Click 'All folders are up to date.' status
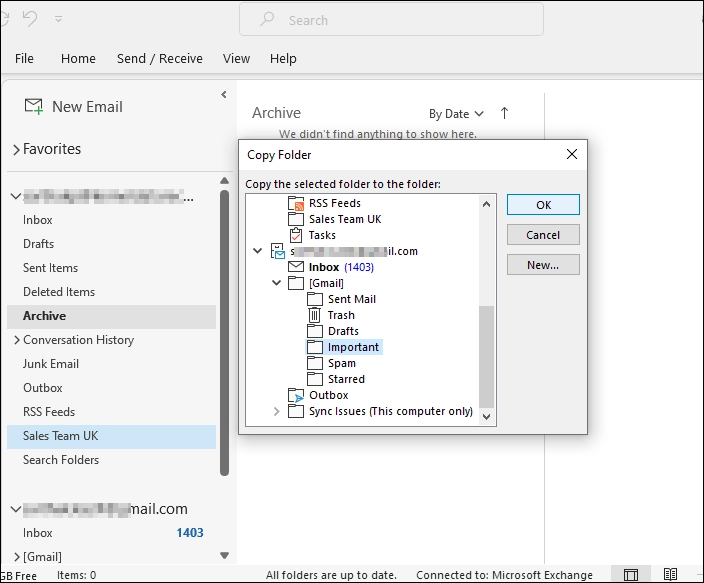704x583 pixels. tap(331, 575)
